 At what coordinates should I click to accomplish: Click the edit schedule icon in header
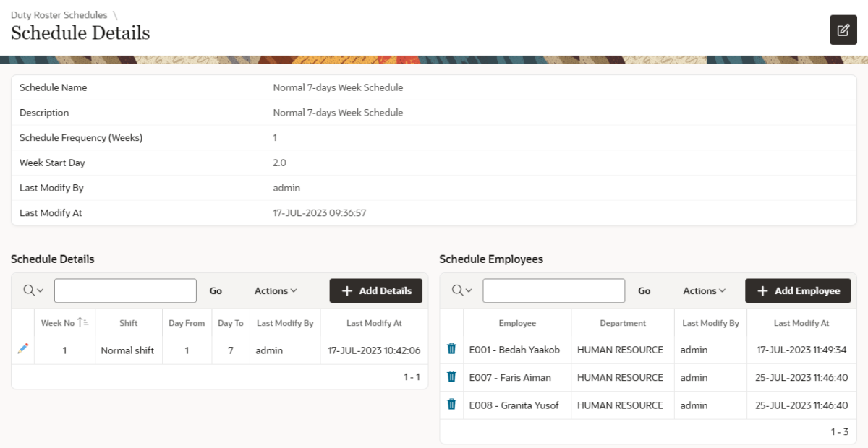pyautogui.click(x=843, y=30)
